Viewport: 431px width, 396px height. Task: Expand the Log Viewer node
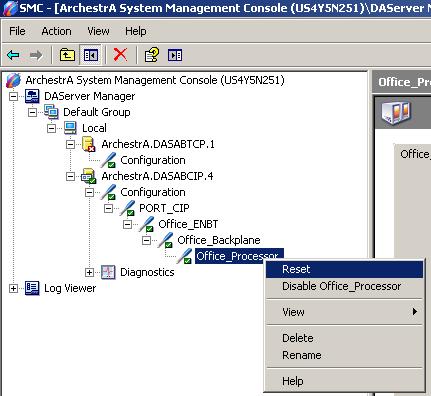tap(13, 288)
